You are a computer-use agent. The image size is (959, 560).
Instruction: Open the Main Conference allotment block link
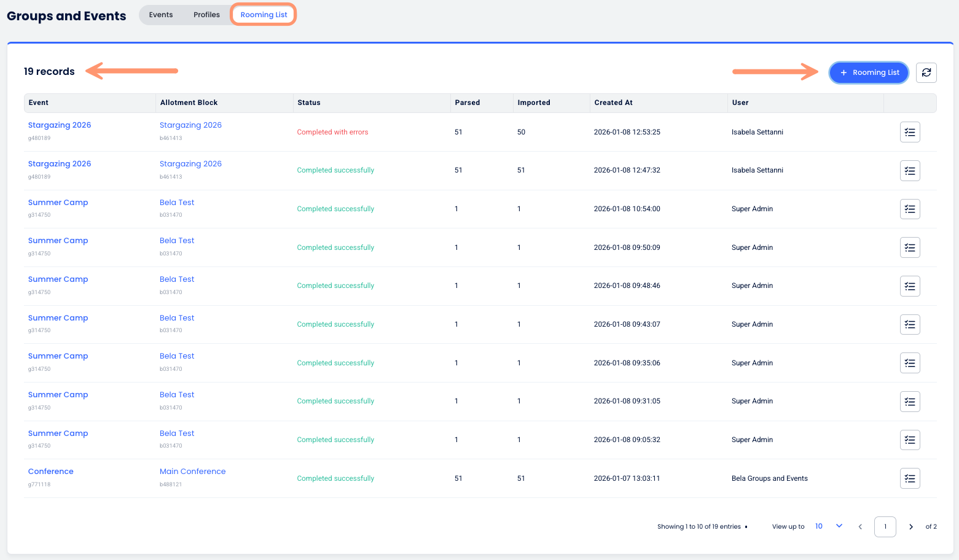coord(192,472)
